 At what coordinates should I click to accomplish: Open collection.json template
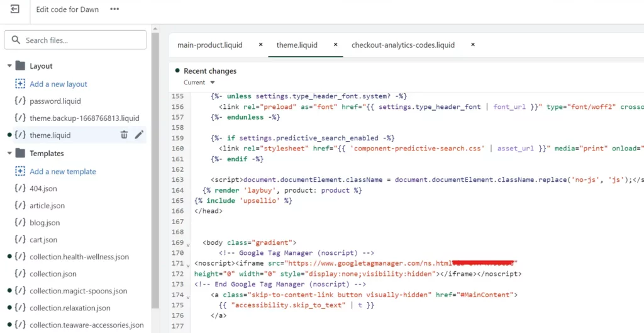[53, 274]
